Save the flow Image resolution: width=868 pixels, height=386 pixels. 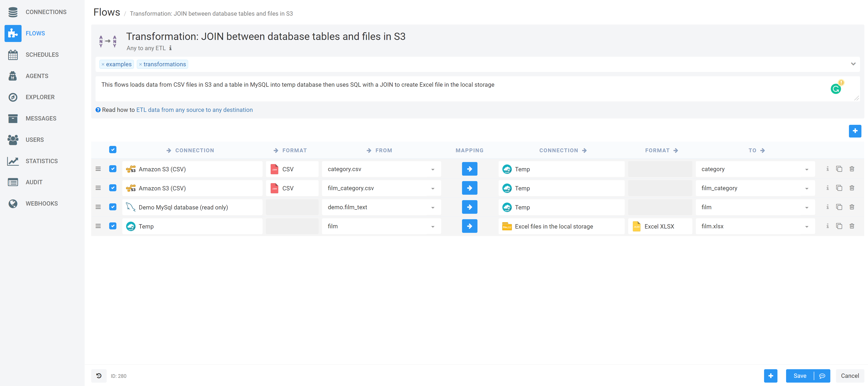point(800,376)
